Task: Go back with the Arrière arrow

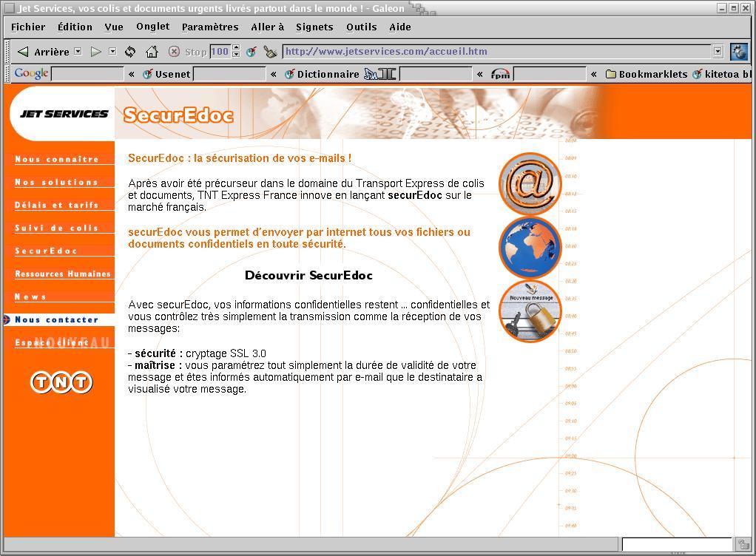Action: 23,52
